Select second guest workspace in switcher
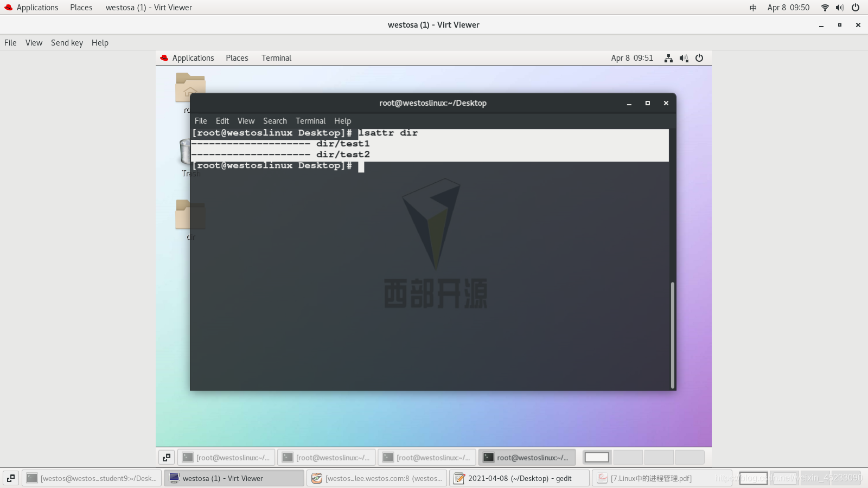The image size is (868, 488). (628, 458)
